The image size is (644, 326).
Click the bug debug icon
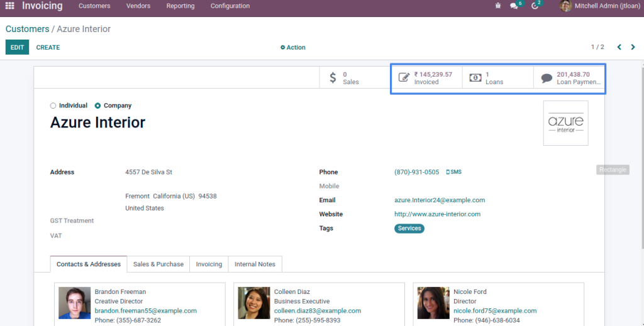click(x=498, y=6)
